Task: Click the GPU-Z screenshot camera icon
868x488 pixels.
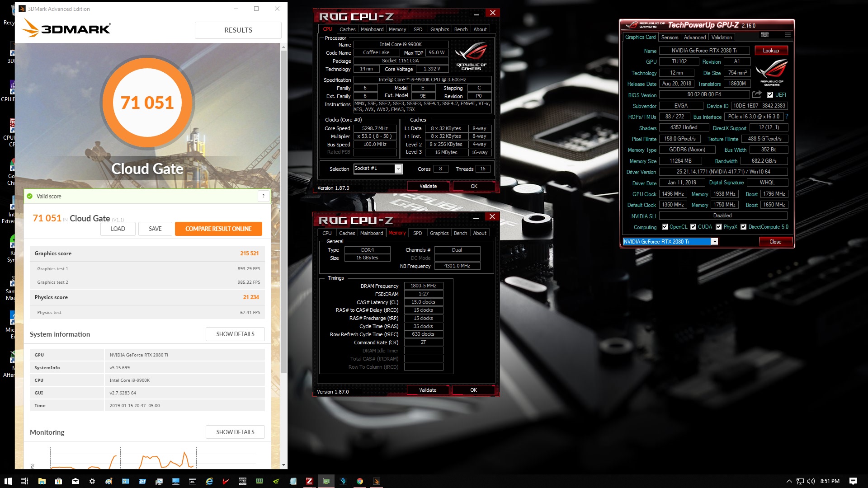Action: [765, 35]
